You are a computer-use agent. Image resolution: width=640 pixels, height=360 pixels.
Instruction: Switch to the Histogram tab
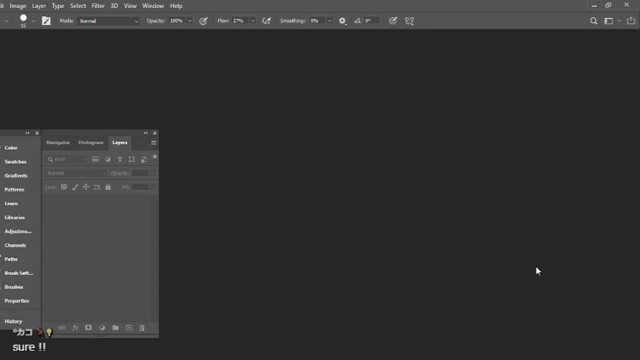[x=91, y=142]
